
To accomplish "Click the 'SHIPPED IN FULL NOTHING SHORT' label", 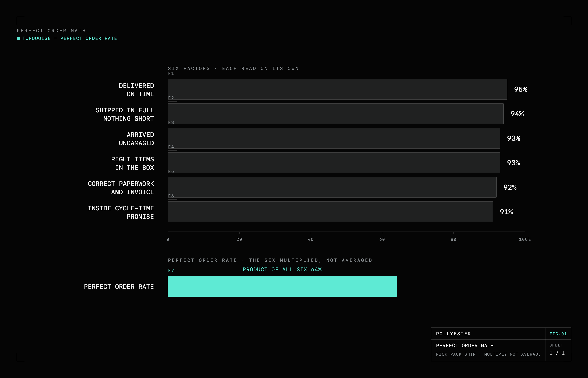I will pos(125,114).
